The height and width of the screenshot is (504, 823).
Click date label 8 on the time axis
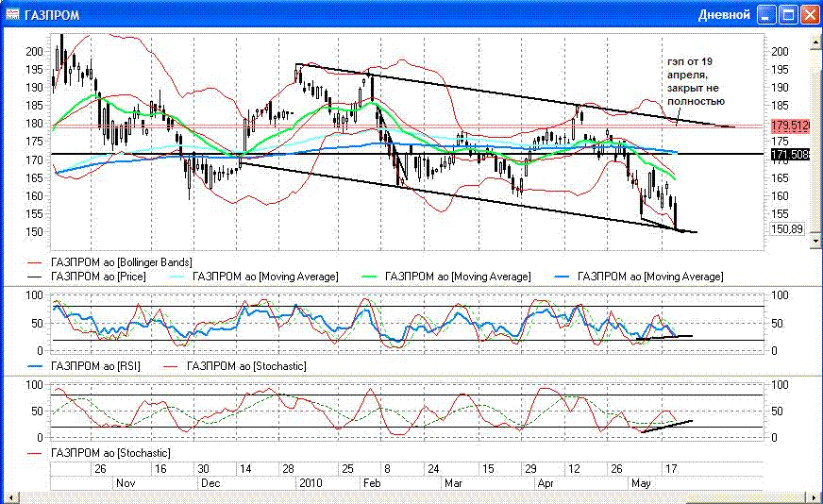tap(387, 469)
